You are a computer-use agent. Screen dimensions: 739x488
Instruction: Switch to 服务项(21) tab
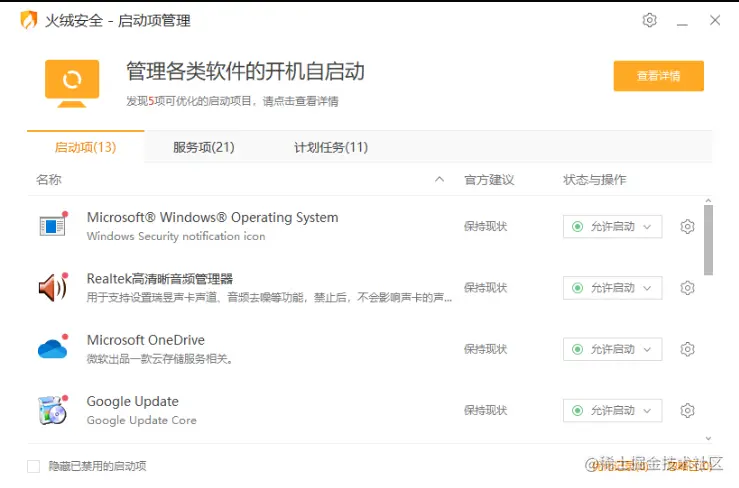204,147
